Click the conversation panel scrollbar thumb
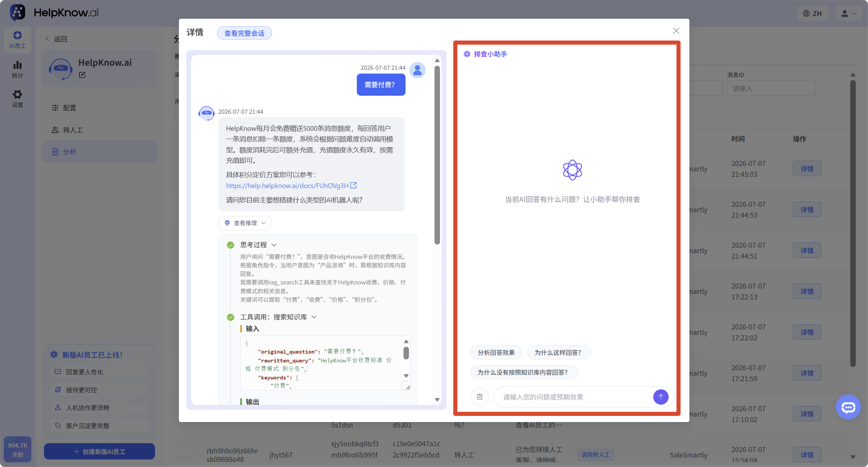The image size is (868, 467). click(x=437, y=155)
